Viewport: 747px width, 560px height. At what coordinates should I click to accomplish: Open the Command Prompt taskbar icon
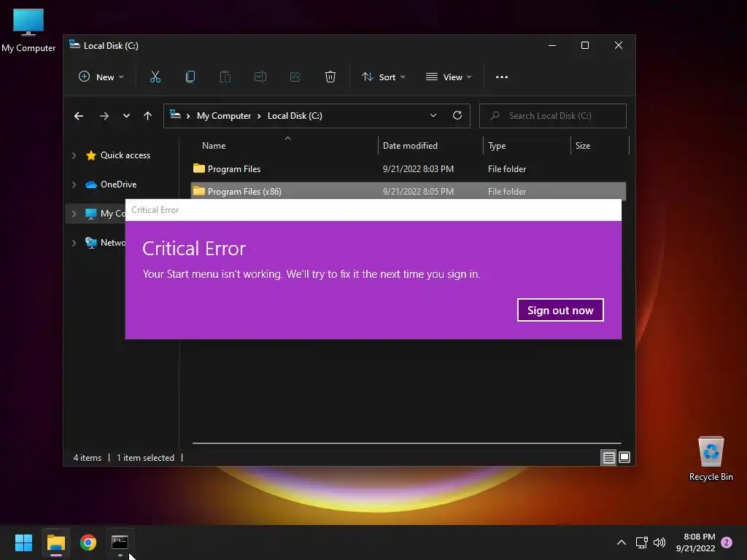[120, 542]
